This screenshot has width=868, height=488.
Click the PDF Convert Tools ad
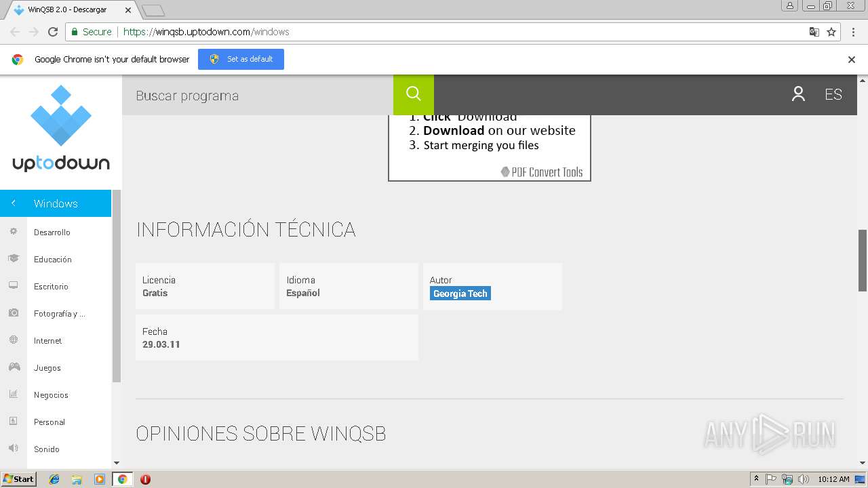click(x=490, y=148)
